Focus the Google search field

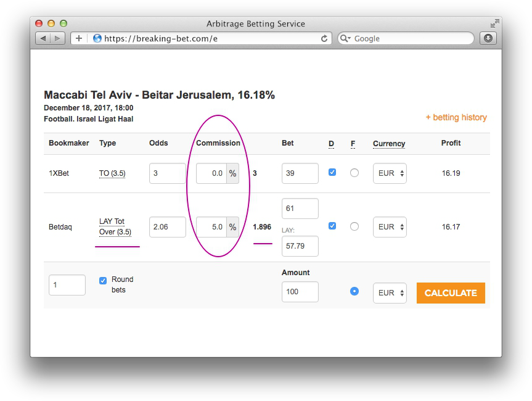click(406, 38)
